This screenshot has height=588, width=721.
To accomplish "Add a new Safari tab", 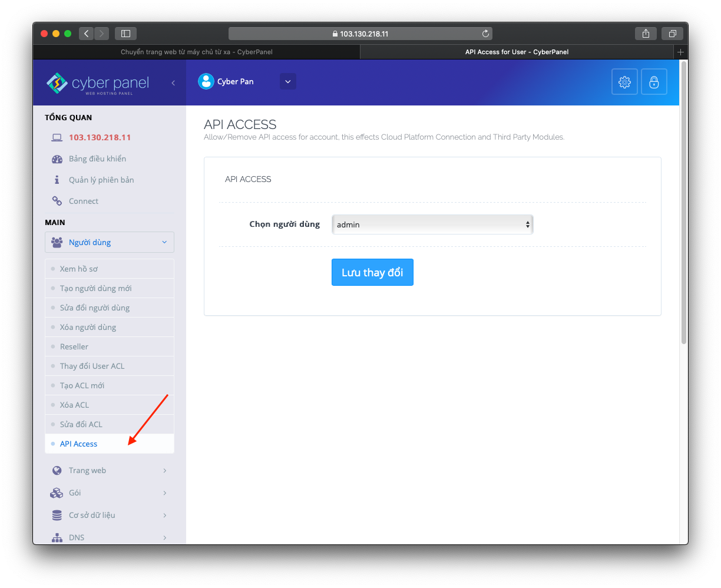I will tap(680, 52).
